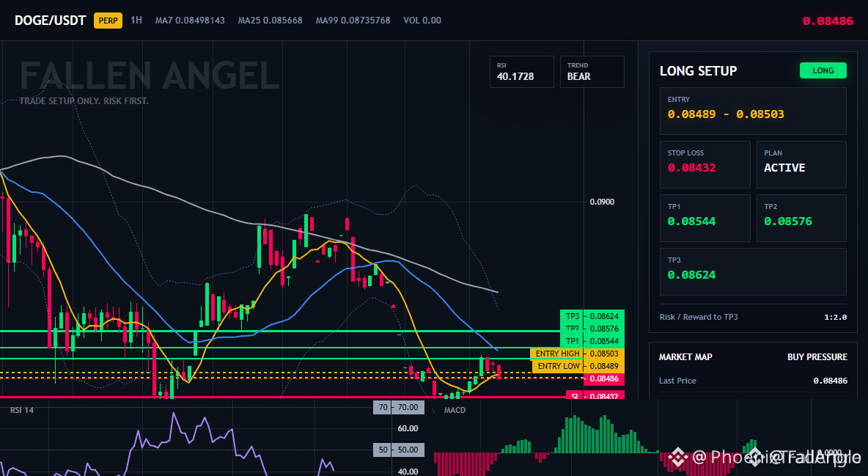Click the yellow PERP badge

(x=108, y=21)
